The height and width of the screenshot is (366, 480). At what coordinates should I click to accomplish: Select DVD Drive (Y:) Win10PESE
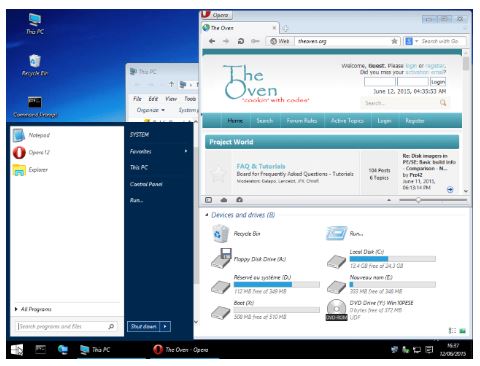coord(370,310)
